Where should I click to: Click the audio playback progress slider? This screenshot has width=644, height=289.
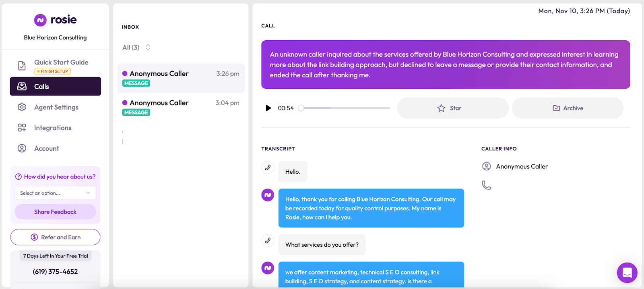345,108
